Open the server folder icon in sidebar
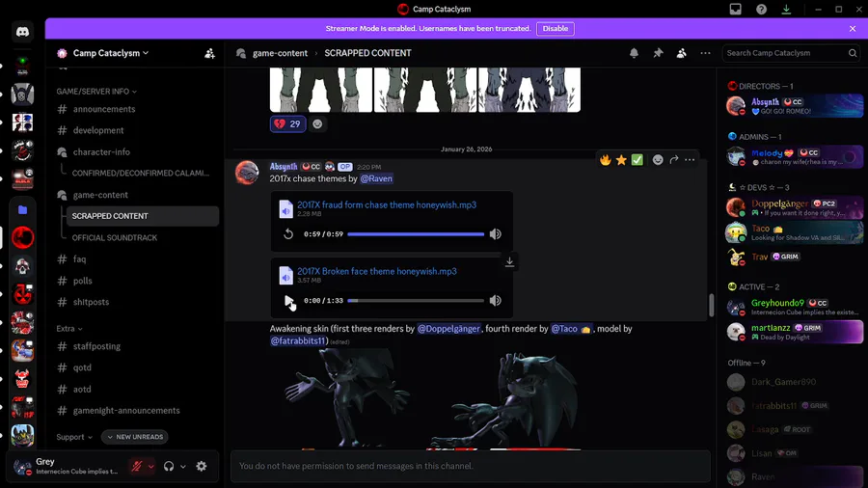Viewport: 868px width, 488px height. coord(22,209)
